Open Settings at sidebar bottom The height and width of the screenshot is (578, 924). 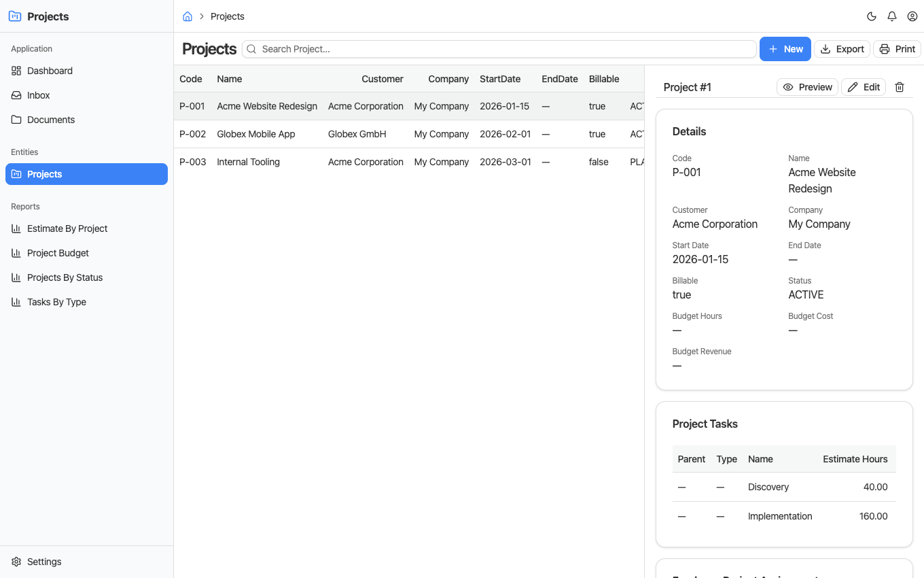[x=86, y=562]
